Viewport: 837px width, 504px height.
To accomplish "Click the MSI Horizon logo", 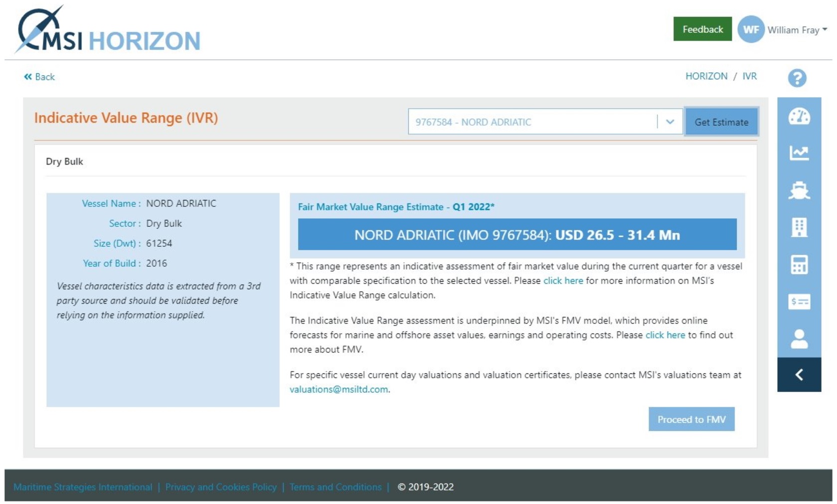I will [x=109, y=30].
